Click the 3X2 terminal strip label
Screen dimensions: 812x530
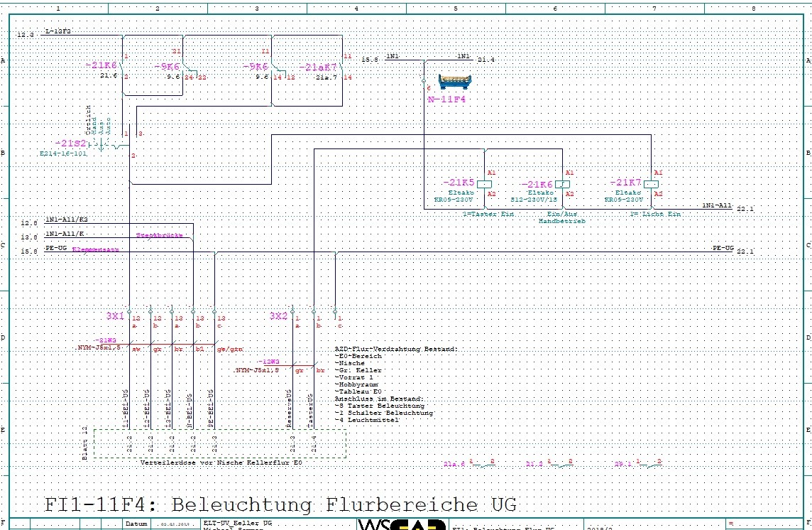(278, 316)
